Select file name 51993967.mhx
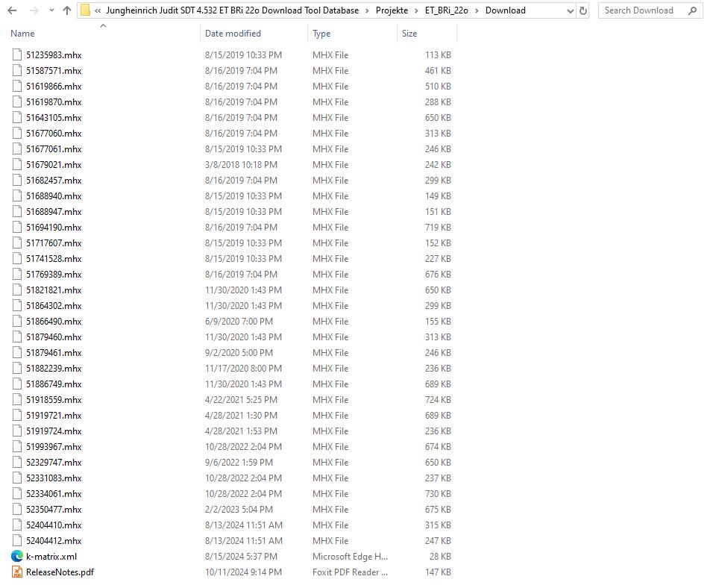Screen dimensions: 713x588 pos(54,446)
